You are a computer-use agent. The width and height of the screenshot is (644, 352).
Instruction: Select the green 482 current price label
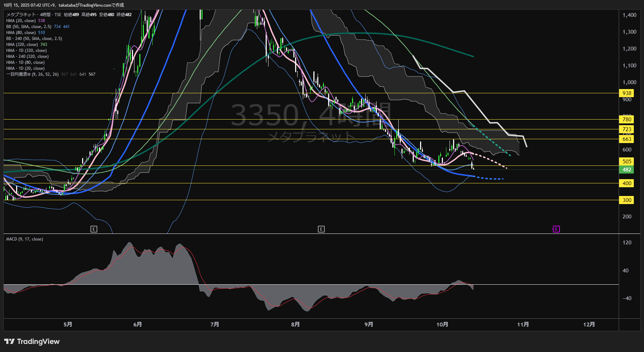(627, 170)
